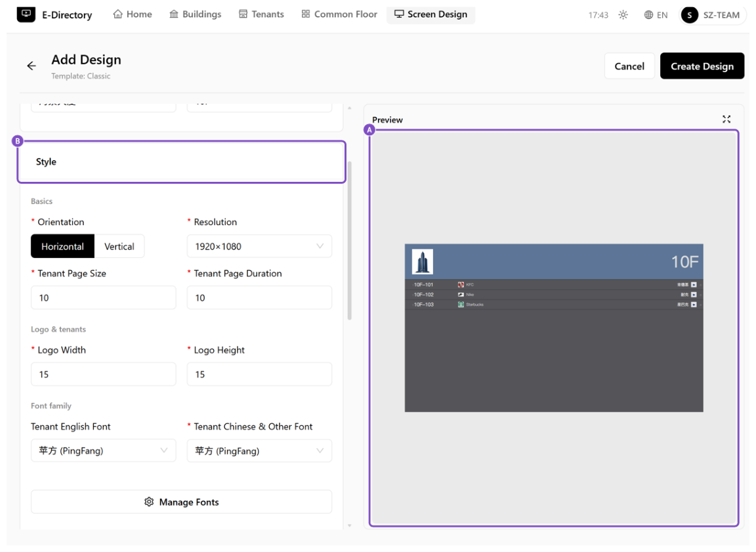756x552 pixels.
Task: Select the Screen Design tab
Action: click(x=431, y=14)
